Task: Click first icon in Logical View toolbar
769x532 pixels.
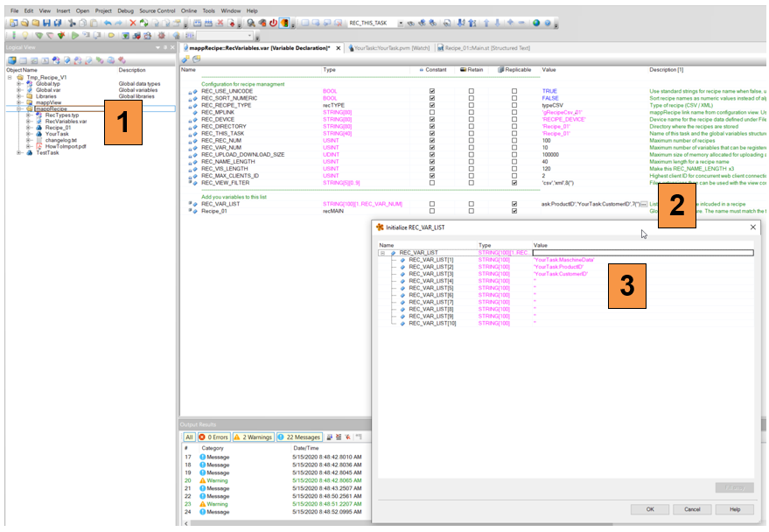Action: pos(11,60)
